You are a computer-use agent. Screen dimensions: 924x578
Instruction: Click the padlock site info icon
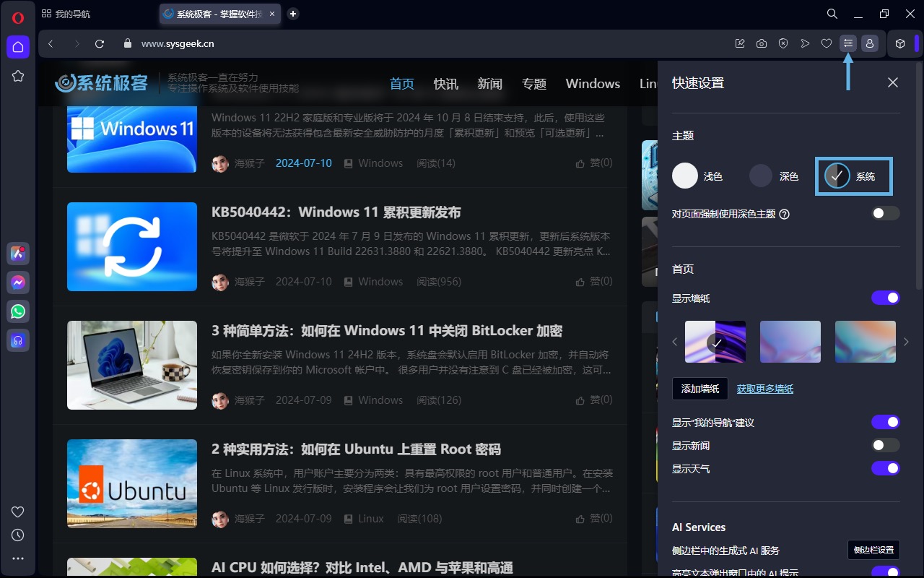point(128,43)
